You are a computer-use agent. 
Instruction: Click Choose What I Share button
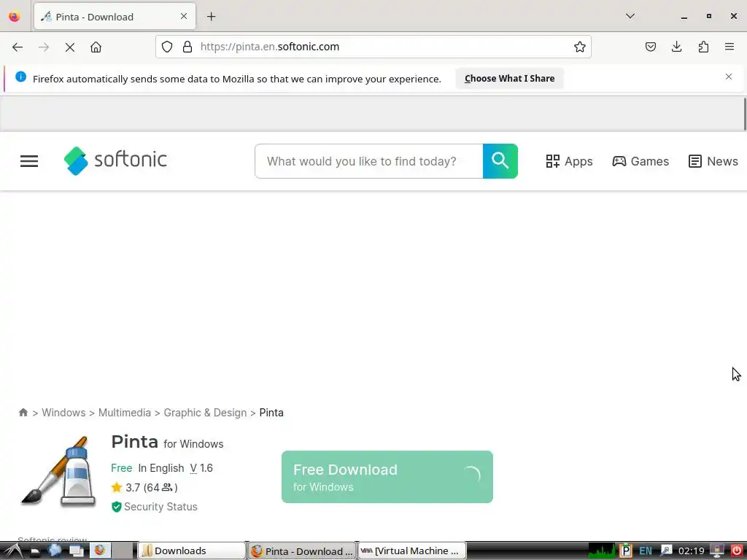(509, 79)
